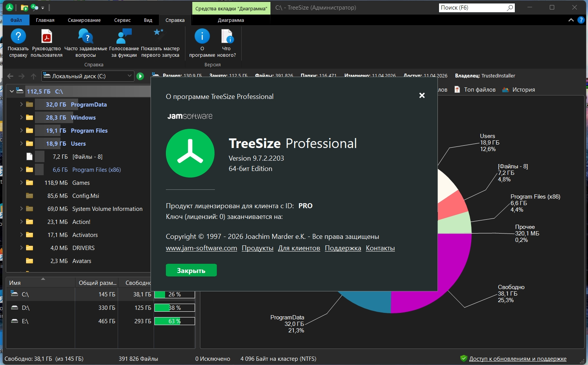This screenshot has height=365, width=588.
Task: Open feature voting (Голосование за функции)
Action: click(x=124, y=36)
